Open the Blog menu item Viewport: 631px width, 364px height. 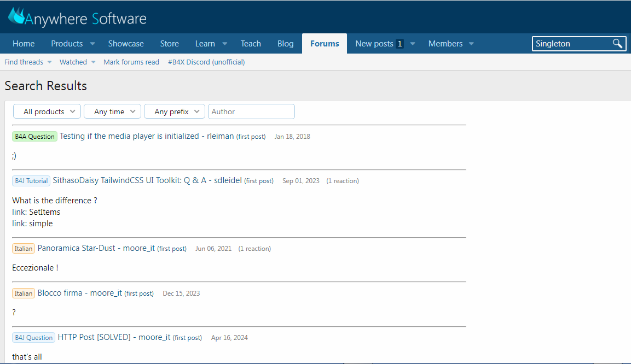(x=285, y=43)
